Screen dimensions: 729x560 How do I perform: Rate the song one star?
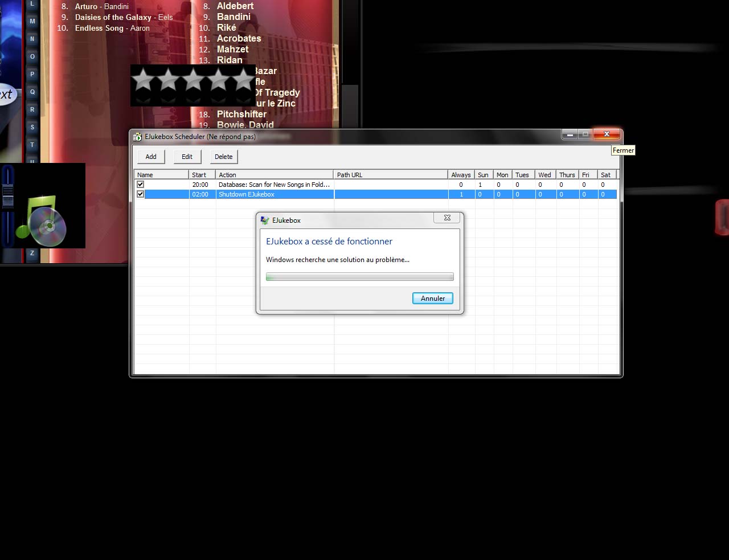coord(144,80)
